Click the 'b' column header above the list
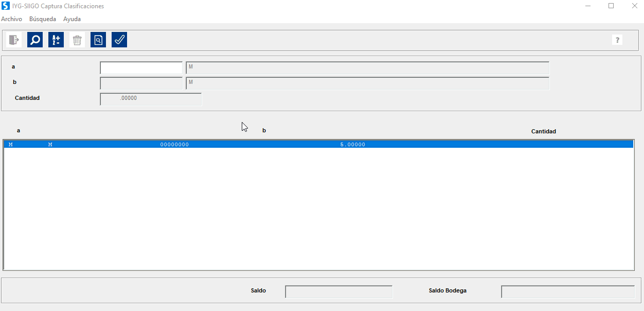 [264, 131]
